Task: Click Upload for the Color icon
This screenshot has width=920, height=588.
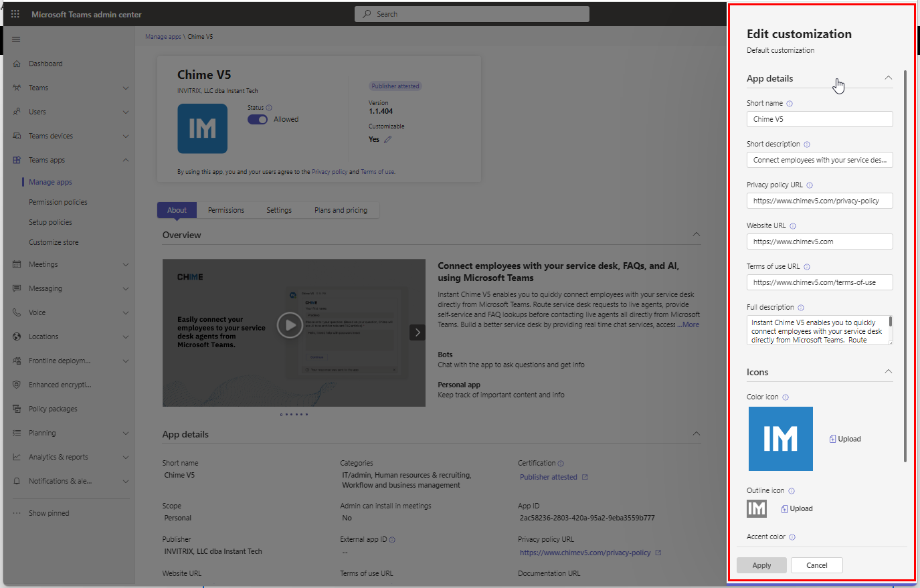Action: tap(845, 439)
